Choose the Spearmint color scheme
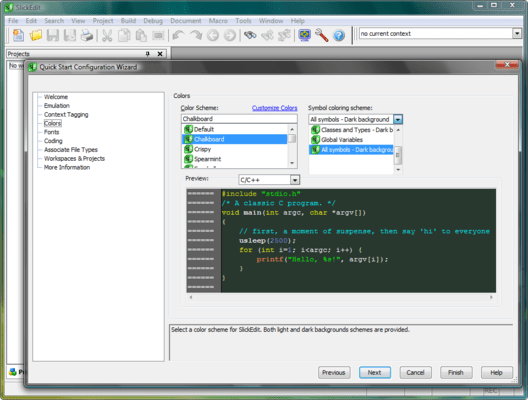Image resolution: width=528 pixels, height=400 pixels. [x=234, y=159]
